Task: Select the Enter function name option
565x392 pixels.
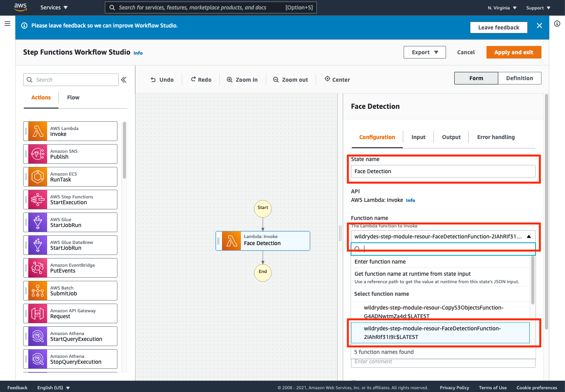Action: tap(441, 262)
